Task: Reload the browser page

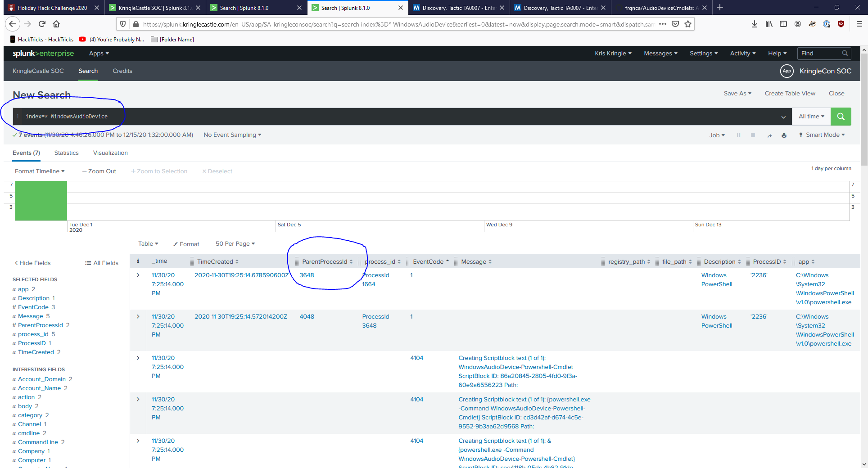Action: click(x=42, y=24)
